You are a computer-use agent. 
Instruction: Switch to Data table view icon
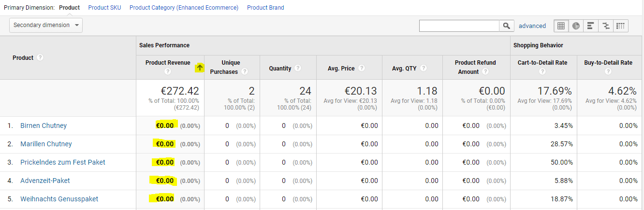(561, 26)
